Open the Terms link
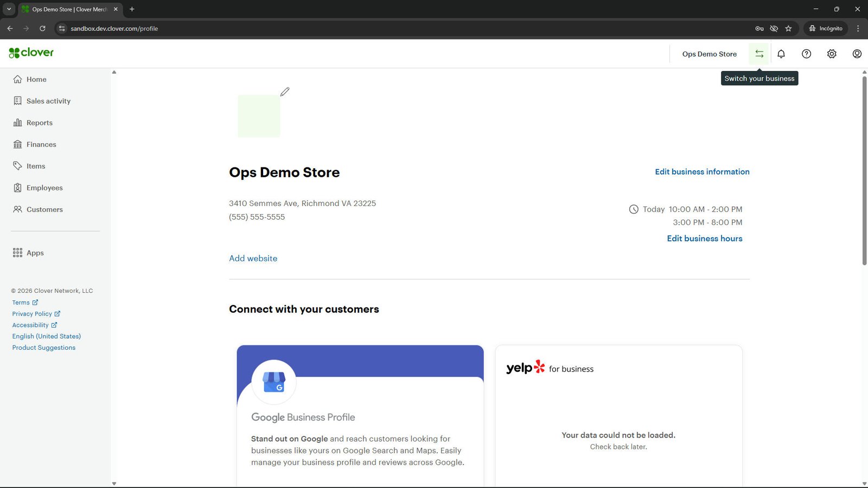The height and width of the screenshot is (488, 868). point(25,303)
